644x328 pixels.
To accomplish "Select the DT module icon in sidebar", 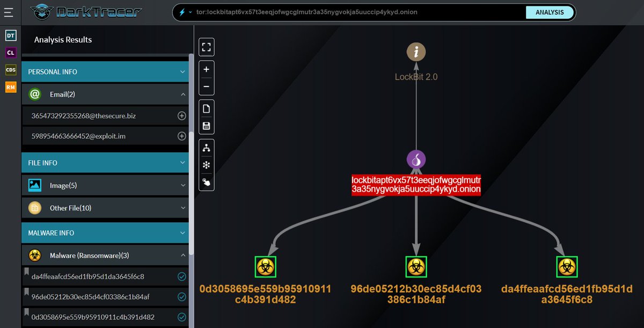I will (x=10, y=35).
